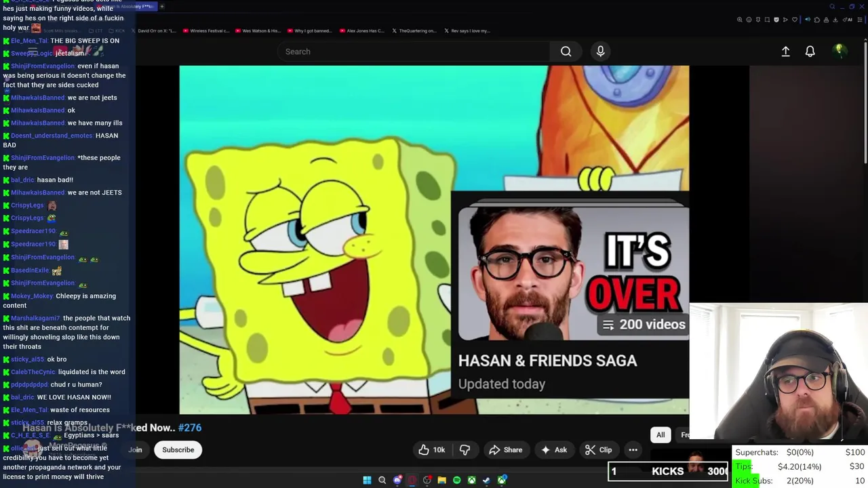The height and width of the screenshot is (488, 868).
Task: Open taskbar search icon
Action: (x=382, y=480)
